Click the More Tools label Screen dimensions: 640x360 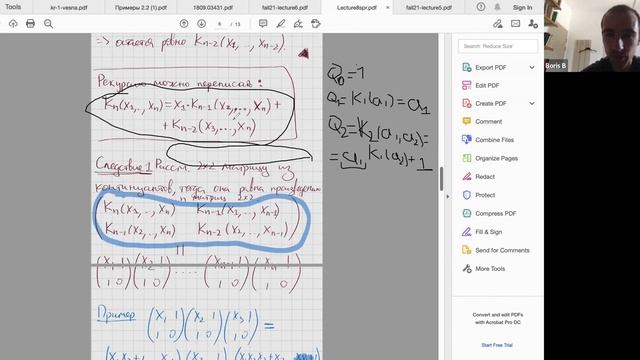coord(490,268)
